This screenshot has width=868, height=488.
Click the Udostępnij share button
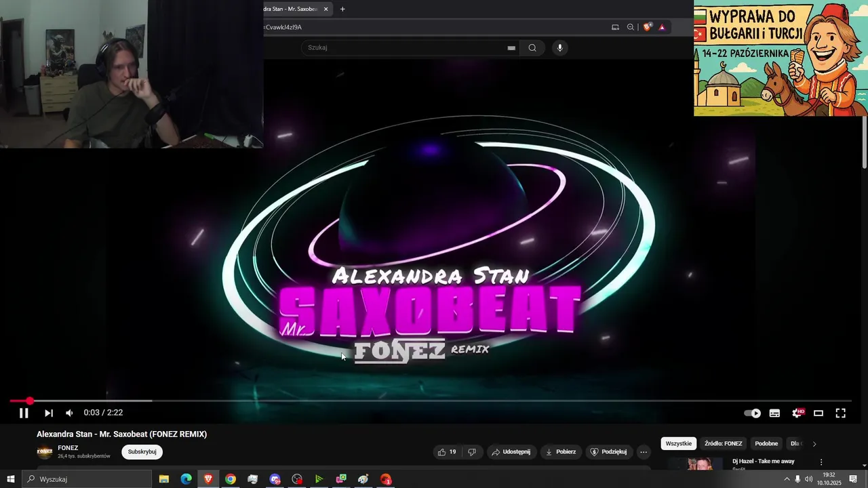tap(511, 452)
